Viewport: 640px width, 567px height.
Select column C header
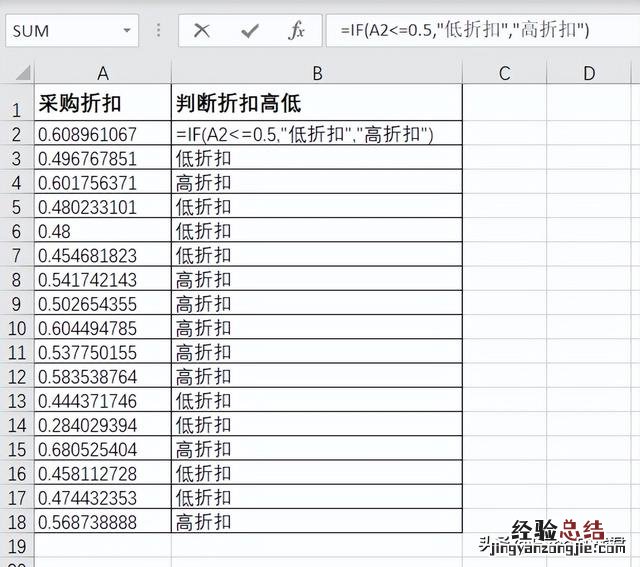point(504,73)
